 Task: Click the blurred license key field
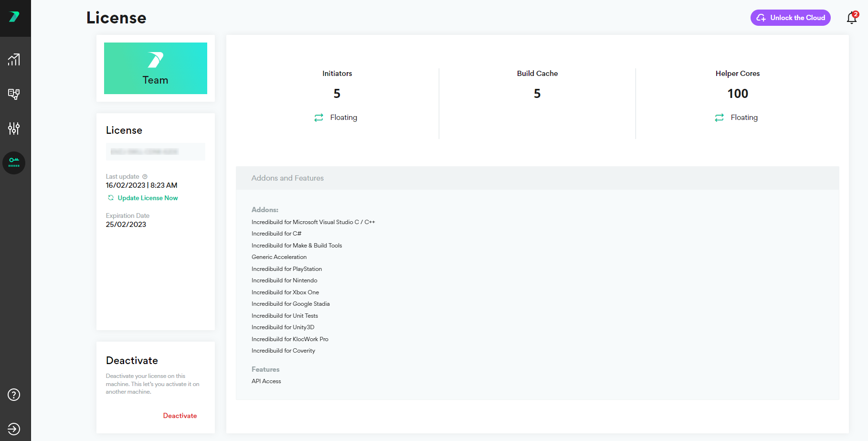tap(156, 151)
